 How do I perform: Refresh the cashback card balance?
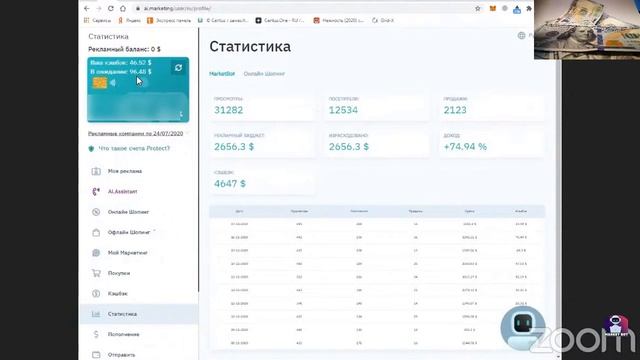178,68
